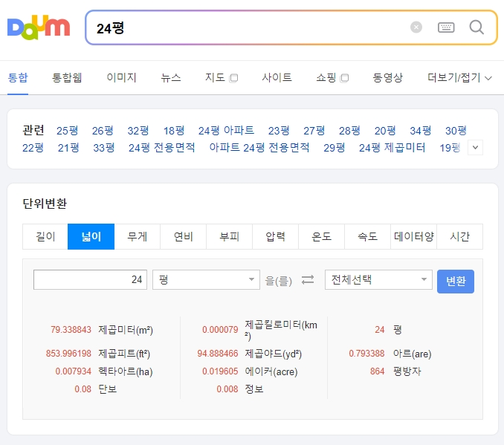This screenshot has height=445, width=504.
Task: Open related search 28평
Action: coord(349,131)
